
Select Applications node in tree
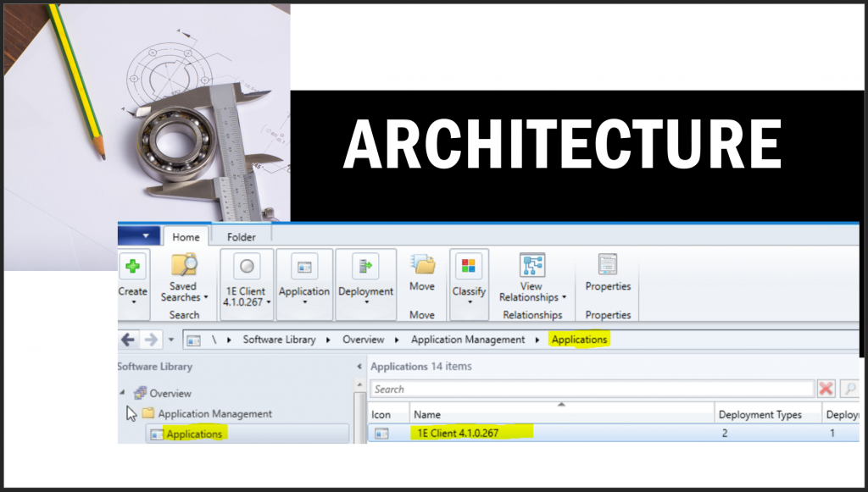194,434
